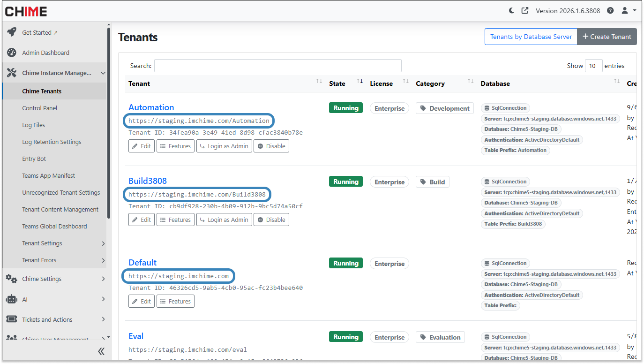Viewport: 644px width, 364px height.
Task: Open the Automation tenant link
Action: [151, 107]
